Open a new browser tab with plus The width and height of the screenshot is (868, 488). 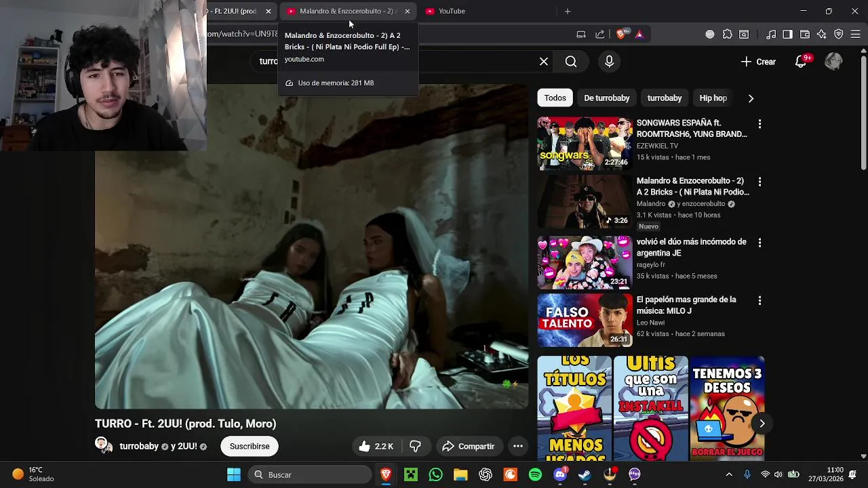point(568,11)
